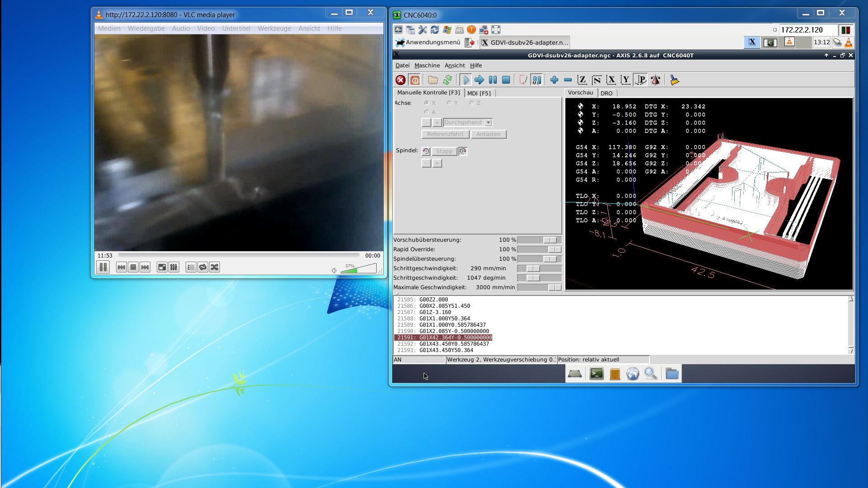This screenshot has height=488, width=868.
Task: Click GDVI-dsubv26-adapter taskbar button
Action: click(524, 42)
